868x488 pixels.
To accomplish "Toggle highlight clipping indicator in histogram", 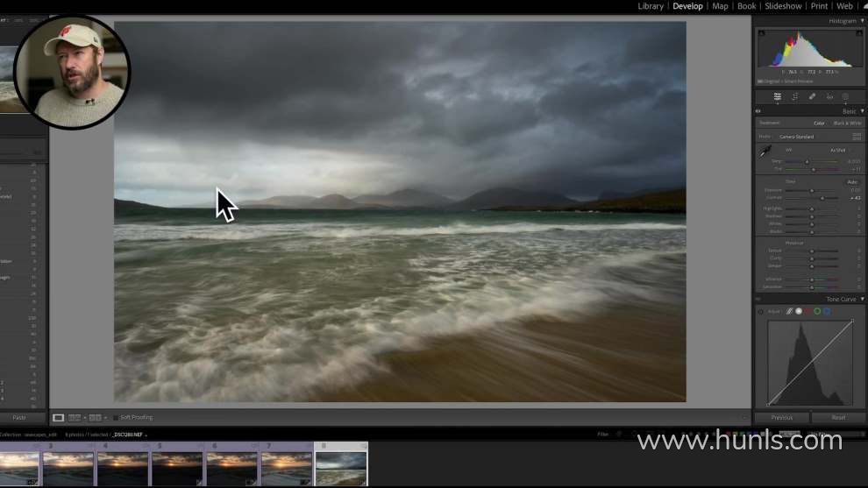I will (859, 33).
